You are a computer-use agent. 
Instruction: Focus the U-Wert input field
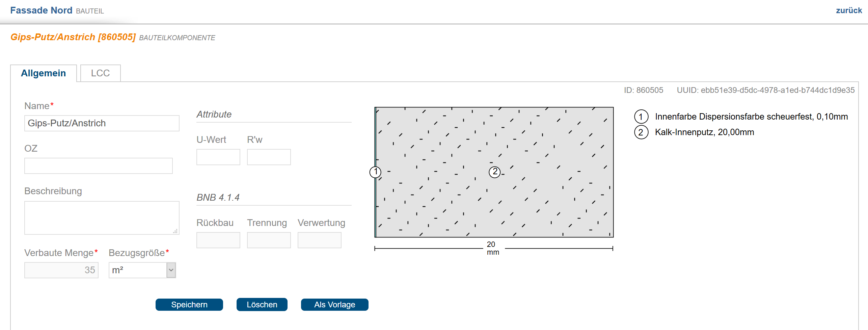coord(218,157)
